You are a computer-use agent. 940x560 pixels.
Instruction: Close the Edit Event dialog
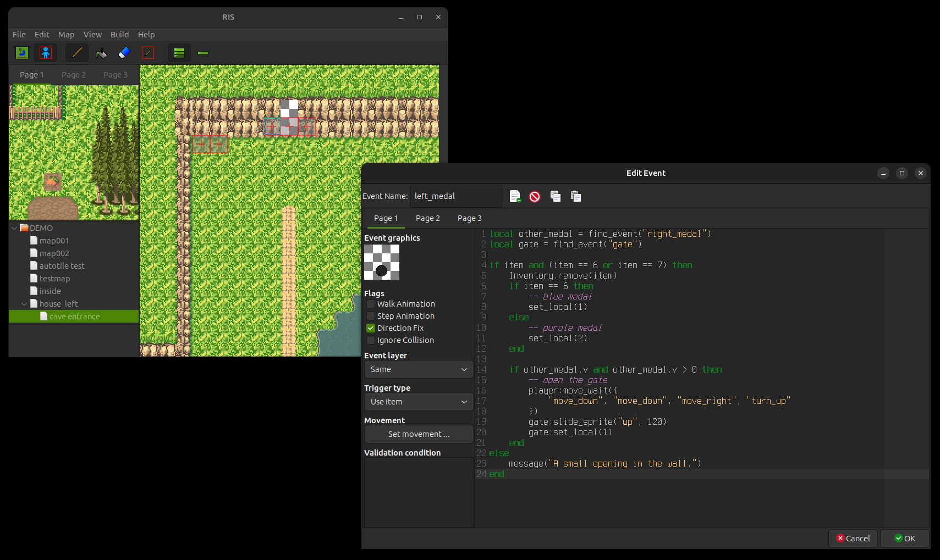click(921, 173)
